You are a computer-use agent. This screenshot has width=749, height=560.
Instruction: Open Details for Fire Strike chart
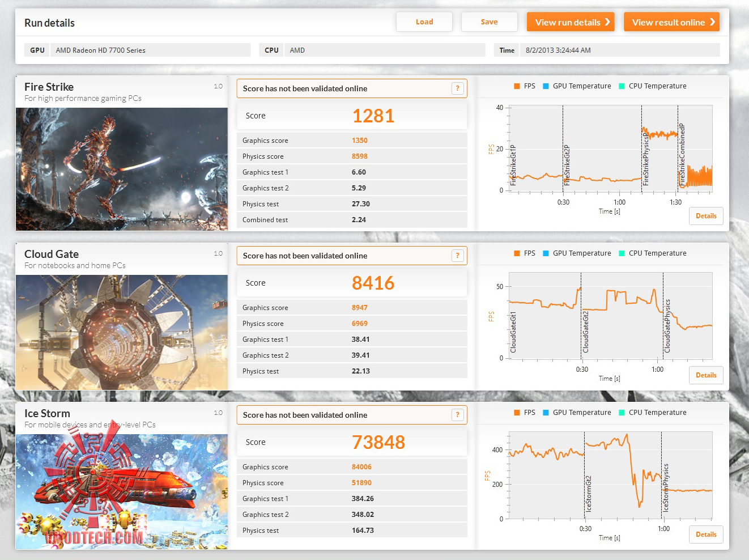click(706, 216)
